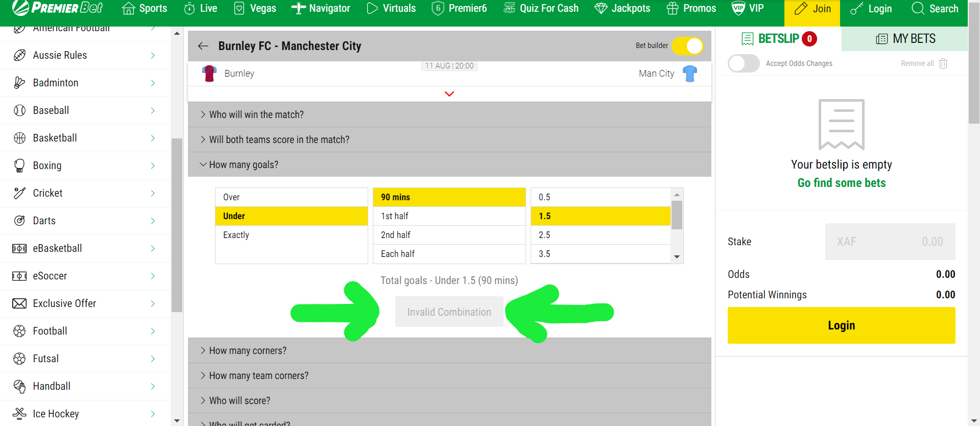Click the Stake amount input field
This screenshot has width=980, height=426.
tap(890, 242)
